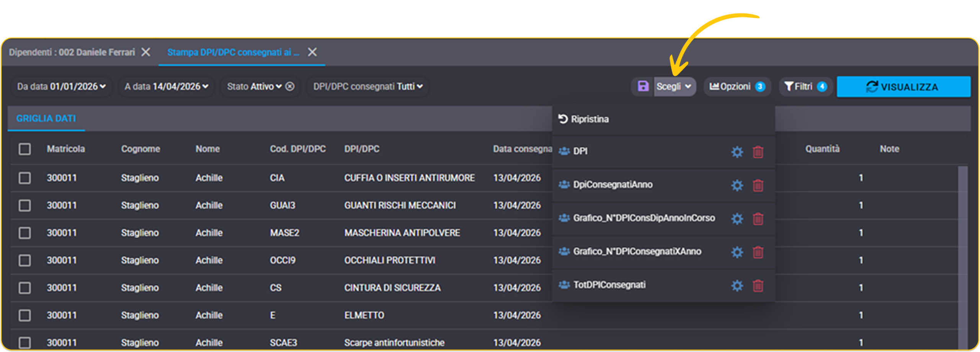Select the Scarpe antinfortunistiche row checkbox
Viewport: 980px width, 352px height.
pos(25,342)
